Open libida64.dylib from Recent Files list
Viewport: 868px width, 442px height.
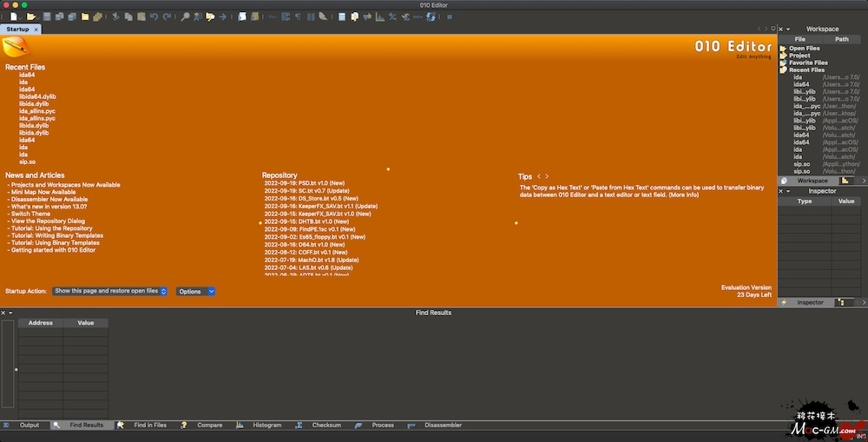click(37, 96)
